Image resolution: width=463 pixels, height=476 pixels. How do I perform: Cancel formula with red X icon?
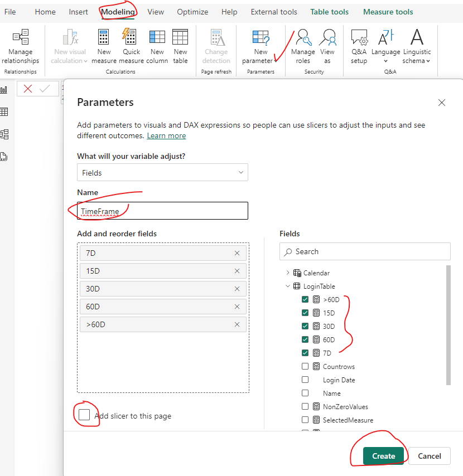[28, 89]
